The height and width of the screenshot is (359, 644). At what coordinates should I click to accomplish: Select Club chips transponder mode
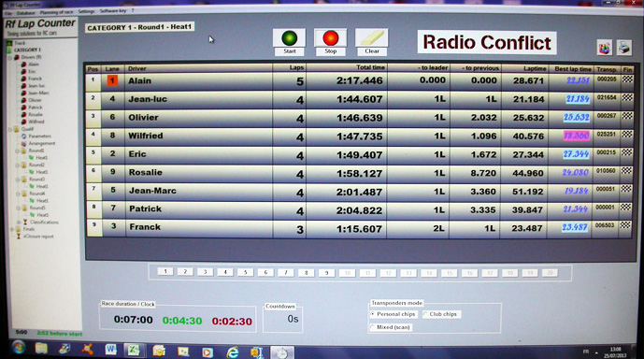[440, 314]
